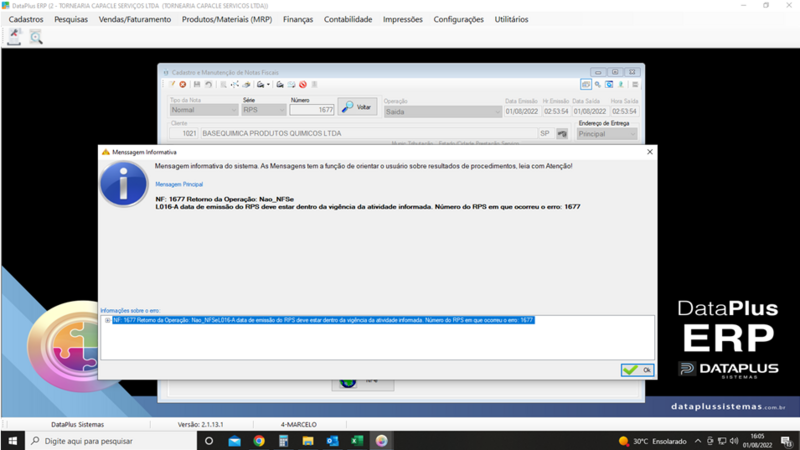Open Google Chrome from taskbar
Image resolution: width=800 pixels, height=450 pixels.
tap(259, 441)
